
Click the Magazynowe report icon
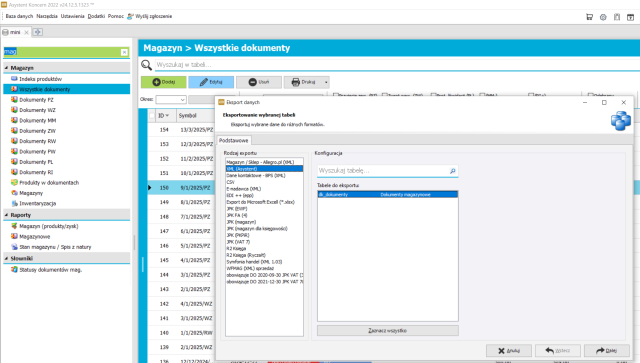(14, 236)
